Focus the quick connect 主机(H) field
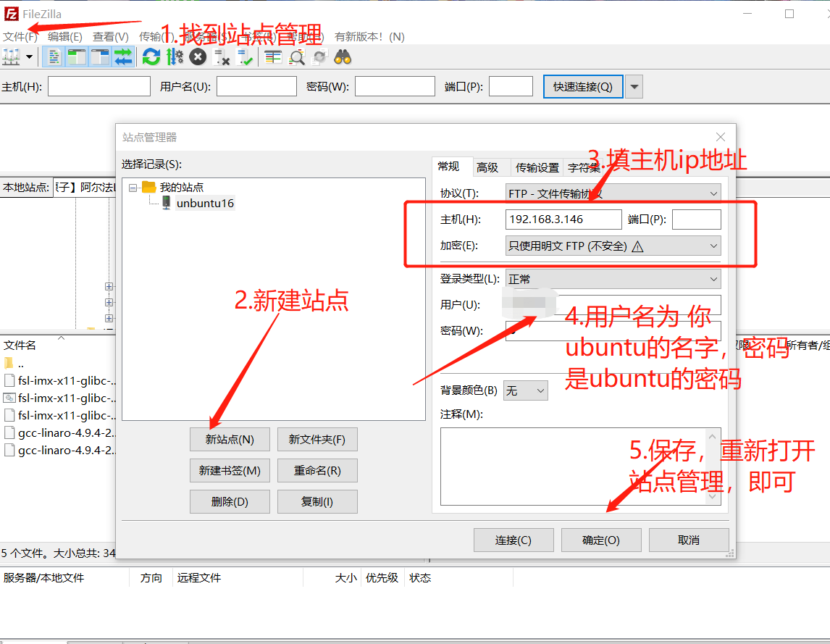830x644 pixels. point(99,86)
